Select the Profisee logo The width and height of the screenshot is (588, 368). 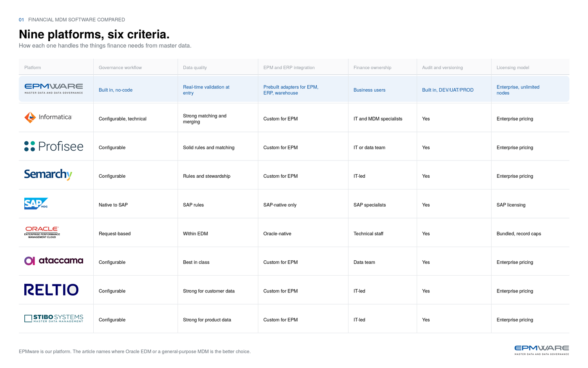click(54, 146)
